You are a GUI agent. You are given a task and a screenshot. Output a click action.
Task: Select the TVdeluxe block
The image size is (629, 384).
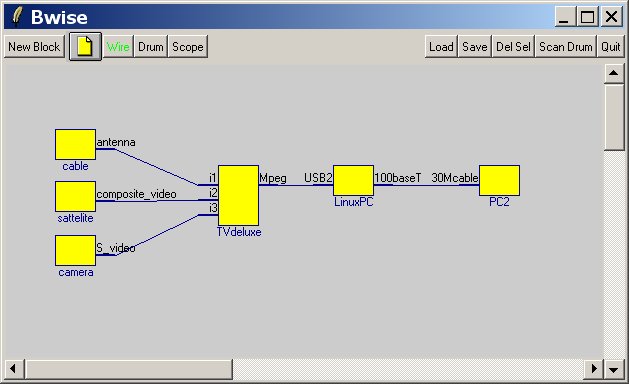(238, 195)
